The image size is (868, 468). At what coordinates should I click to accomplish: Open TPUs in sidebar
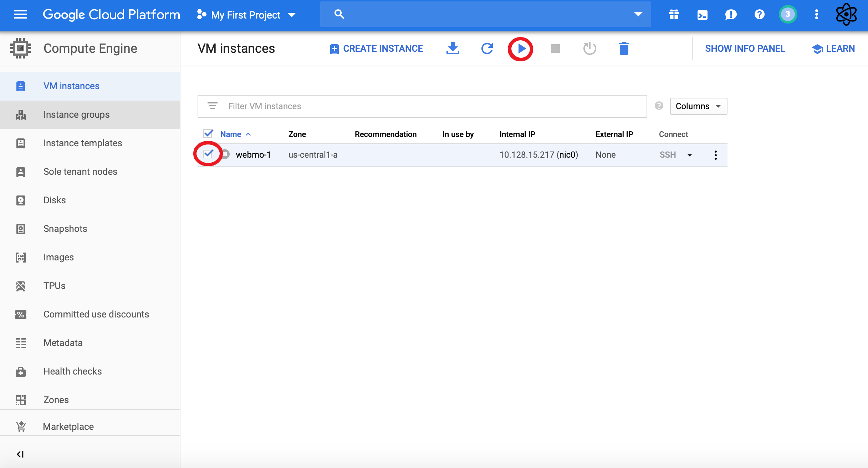click(90, 286)
